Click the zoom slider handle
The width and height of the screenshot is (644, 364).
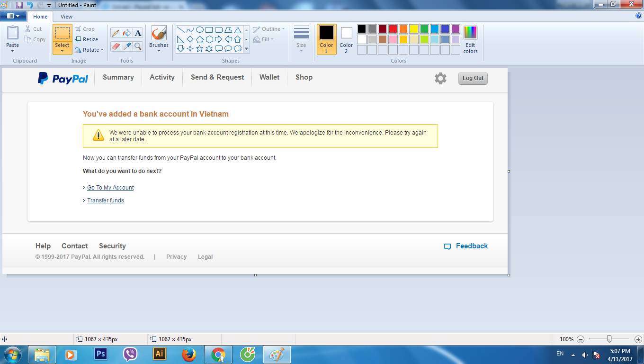[x=609, y=339]
